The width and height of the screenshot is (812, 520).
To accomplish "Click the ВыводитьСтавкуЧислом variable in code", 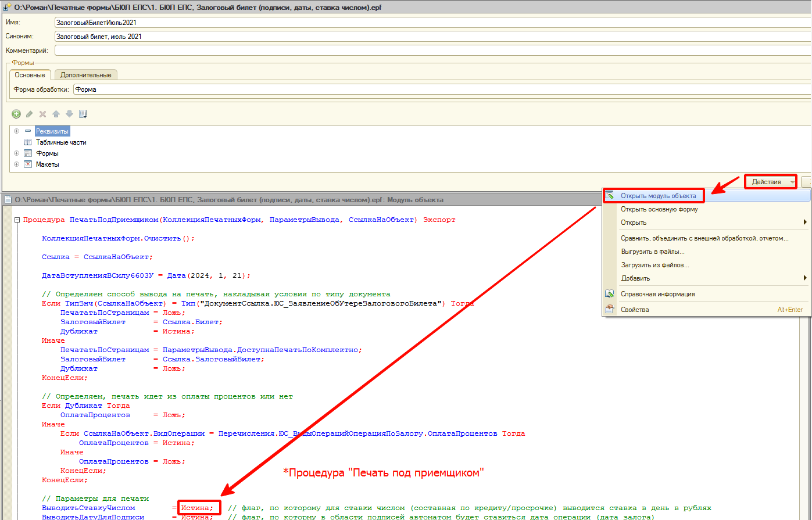I will (88, 508).
